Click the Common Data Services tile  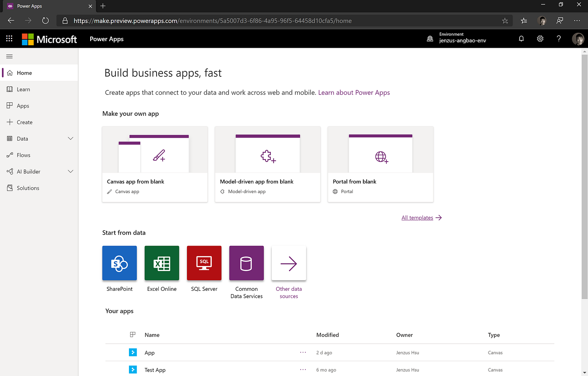[x=247, y=263]
